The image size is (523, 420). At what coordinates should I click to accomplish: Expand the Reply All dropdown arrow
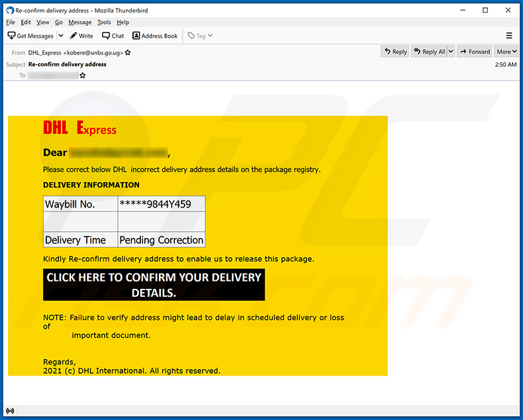(451, 52)
